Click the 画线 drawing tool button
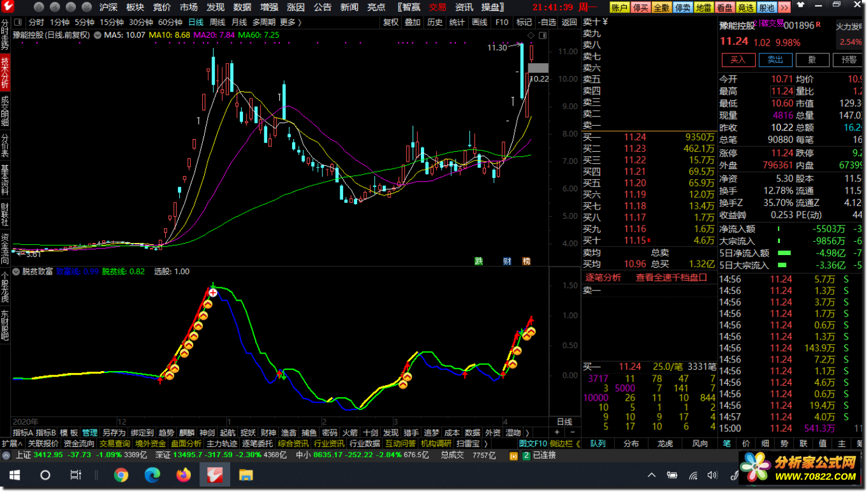Viewport: 868px width, 492px height. tap(480, 22)
